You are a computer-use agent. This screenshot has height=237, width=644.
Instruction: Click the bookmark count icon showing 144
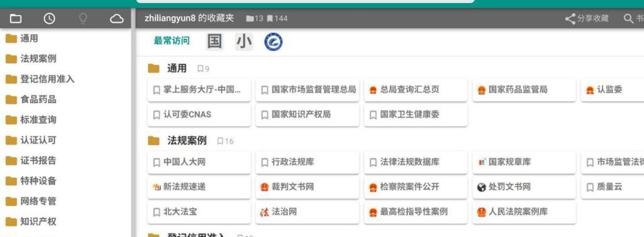point(270,18)
